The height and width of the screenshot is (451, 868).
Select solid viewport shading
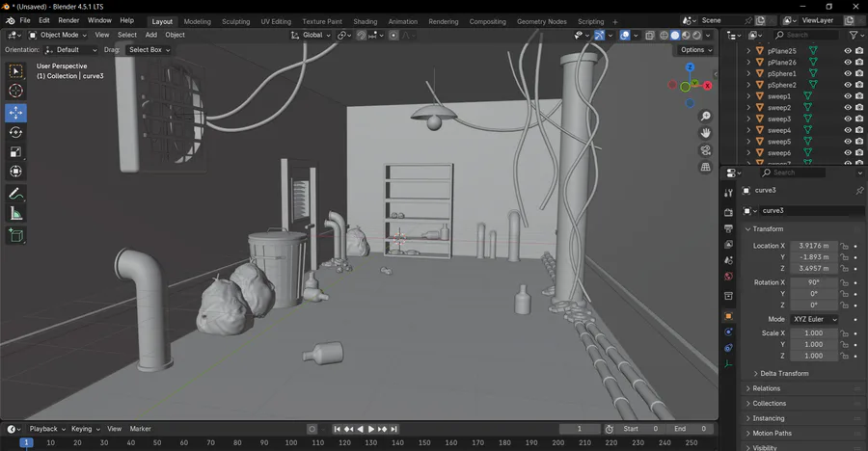(675, 35)
